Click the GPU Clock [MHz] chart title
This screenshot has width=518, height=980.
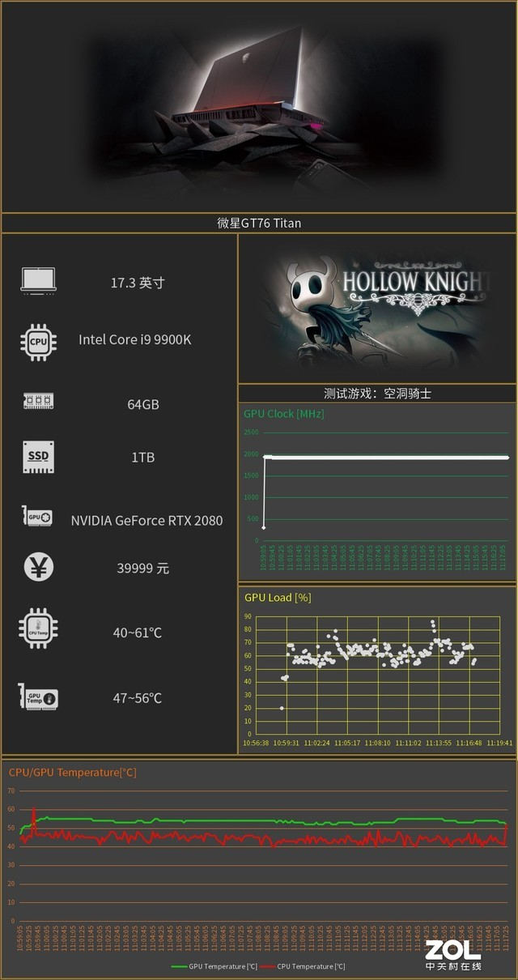click(x=283, y=414)
